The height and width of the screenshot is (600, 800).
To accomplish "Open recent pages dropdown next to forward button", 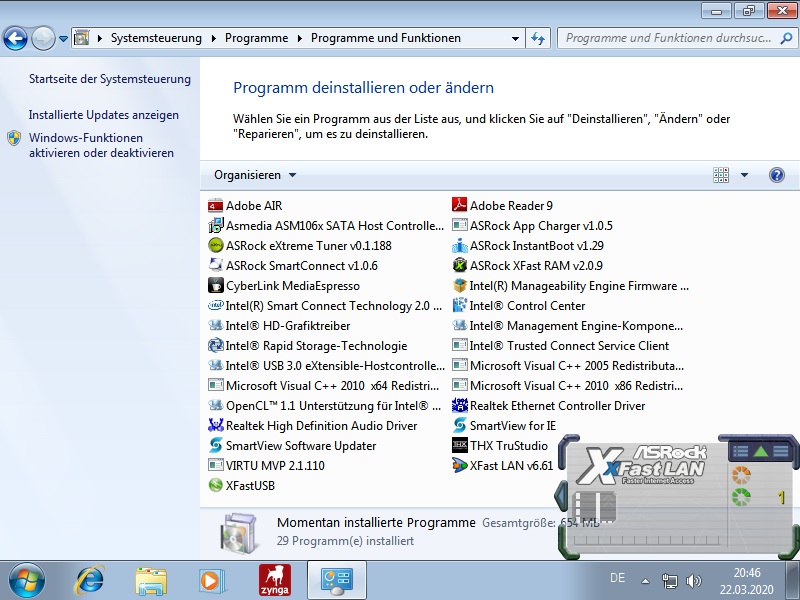I will point(63,38).
